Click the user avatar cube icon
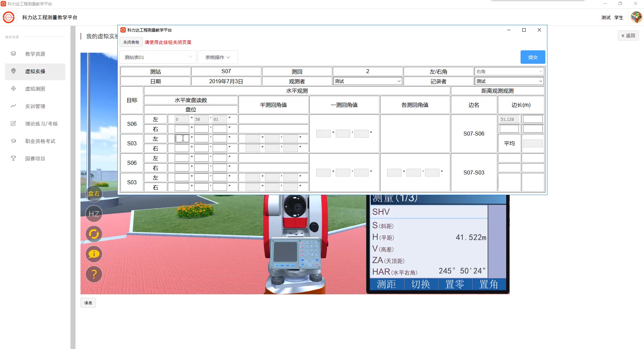The width and height of the screenshot is (644, 349). tap(636, 17)
